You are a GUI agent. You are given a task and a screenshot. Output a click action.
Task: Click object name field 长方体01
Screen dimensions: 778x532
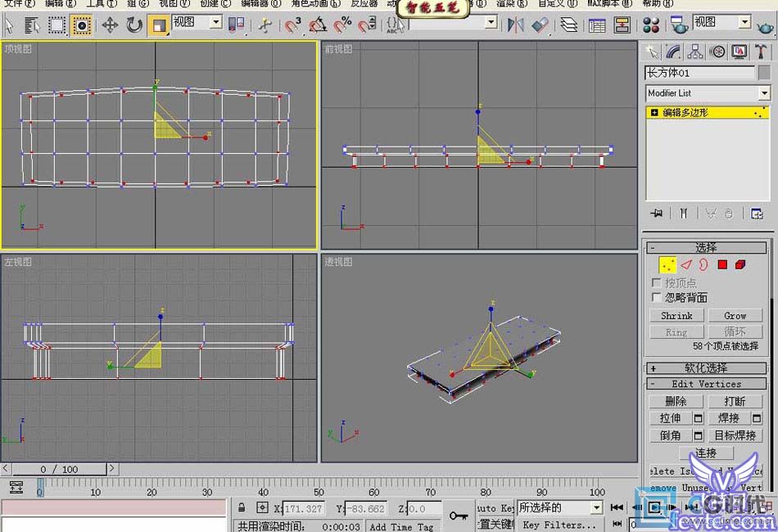tap(699, 73)
